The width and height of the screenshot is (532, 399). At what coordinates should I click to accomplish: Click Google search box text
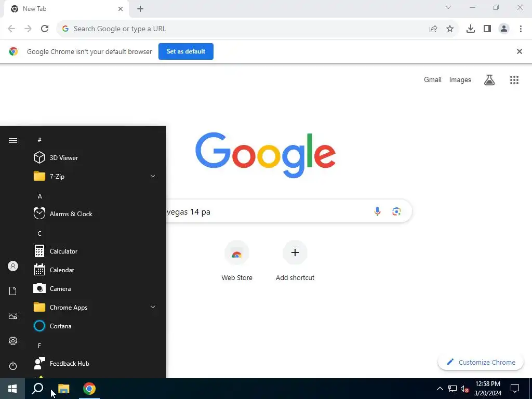189,212
